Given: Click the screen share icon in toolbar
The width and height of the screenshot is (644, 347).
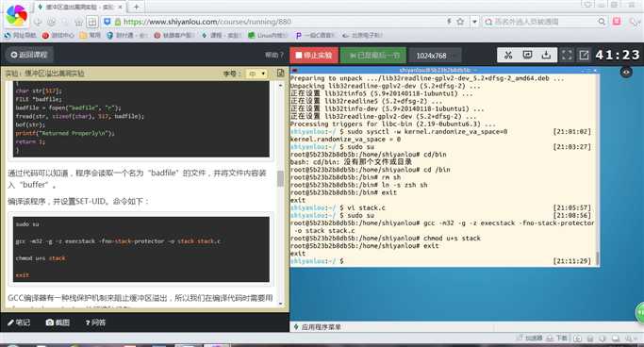Looking at the screenshot, I should tap(527, 55).
